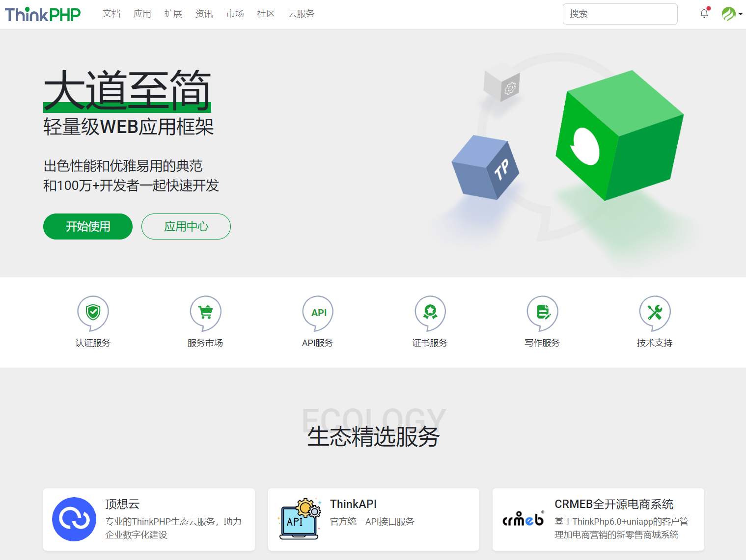Click the small gray gear cube illustration
This screenshot has height=560, width=746.
point(501,83)
